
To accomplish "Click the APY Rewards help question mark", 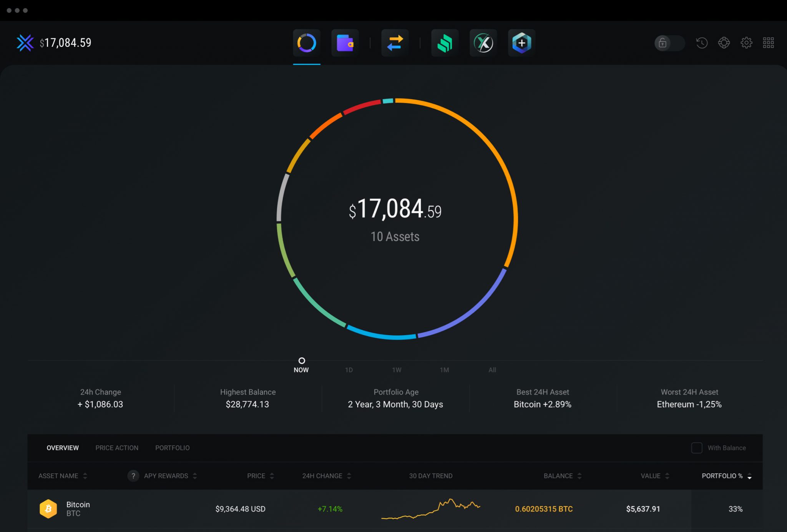I will [133, 476].
